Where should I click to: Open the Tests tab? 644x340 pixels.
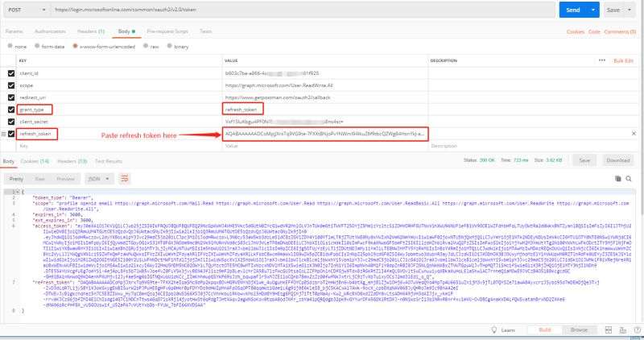pyautogui.click(x=205, y=31)
